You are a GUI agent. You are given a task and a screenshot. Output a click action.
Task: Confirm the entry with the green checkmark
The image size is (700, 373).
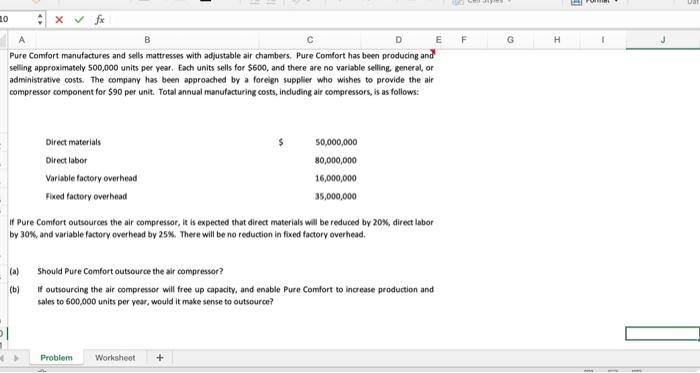79,20
